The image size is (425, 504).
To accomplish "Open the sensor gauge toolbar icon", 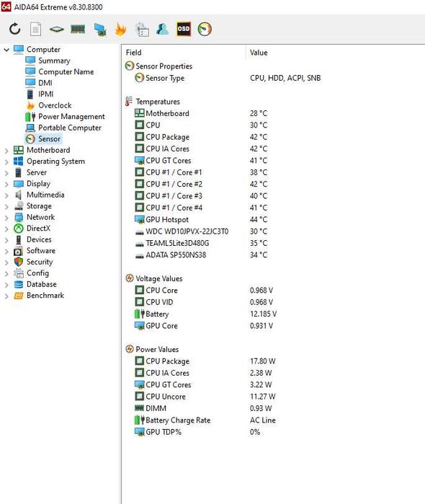I will [205, 30].
